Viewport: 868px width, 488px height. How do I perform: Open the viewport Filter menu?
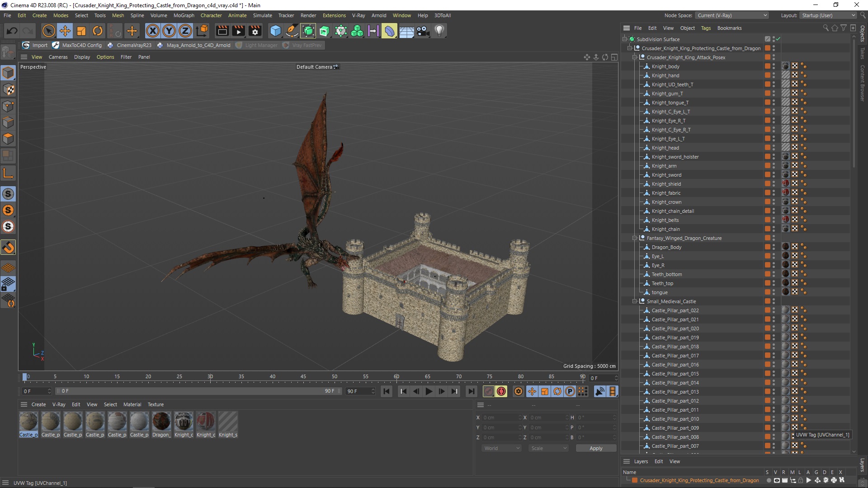(x=126, y=57)
